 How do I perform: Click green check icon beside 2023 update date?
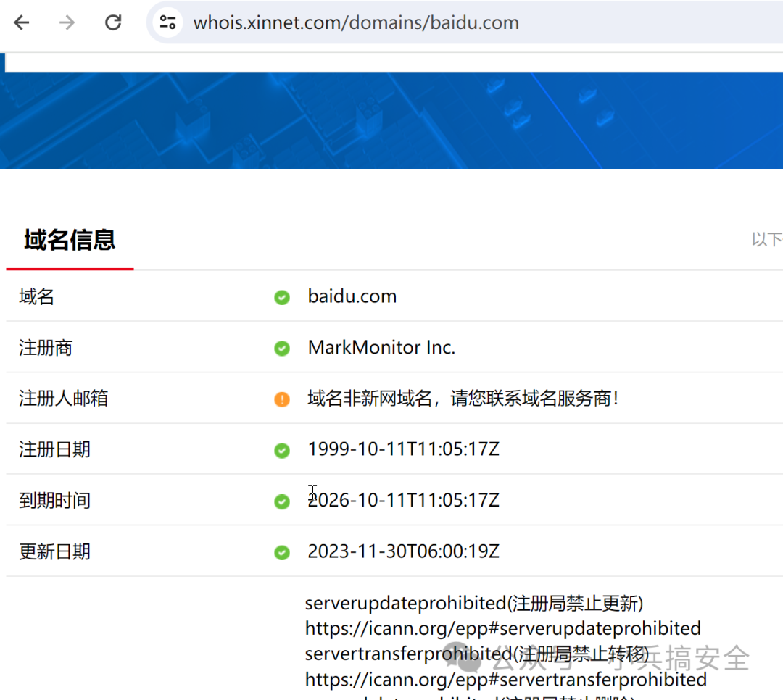point(282,553)
